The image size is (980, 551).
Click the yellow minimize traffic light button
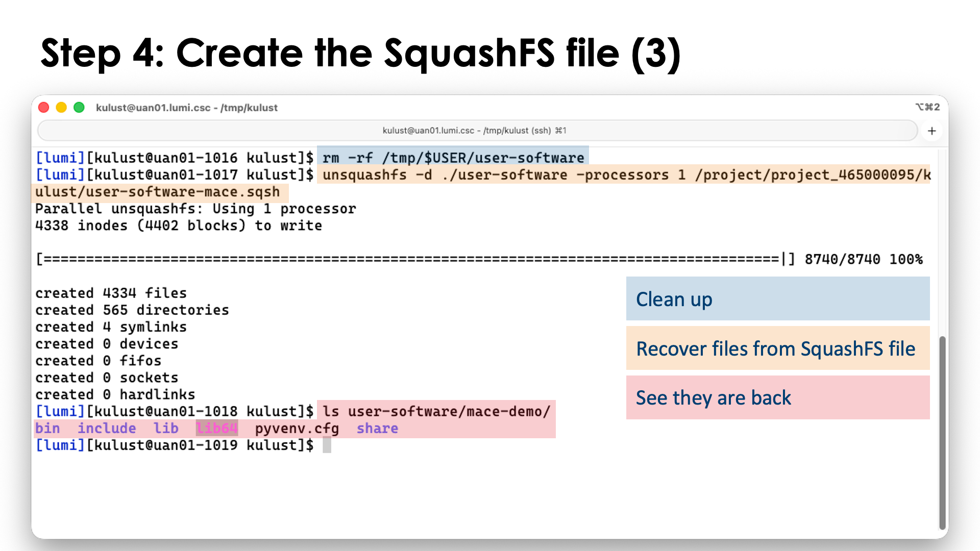pyautogui.click(x=62, y=108)
